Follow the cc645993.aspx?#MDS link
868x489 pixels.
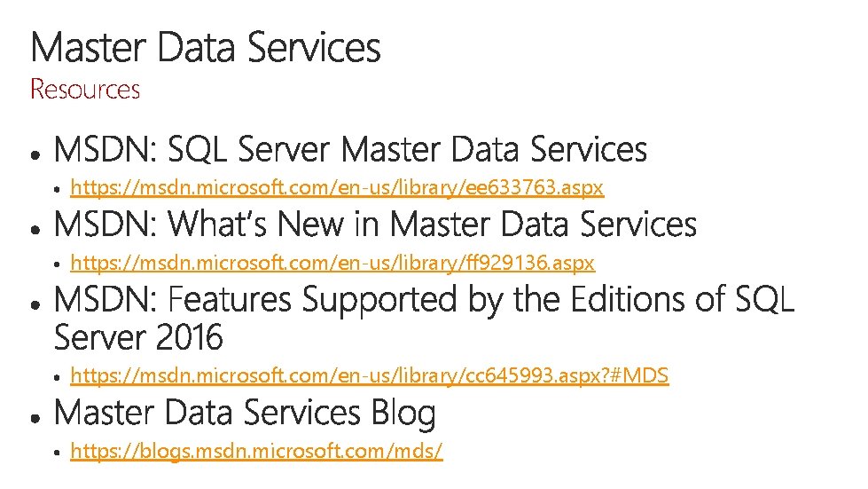369,376
